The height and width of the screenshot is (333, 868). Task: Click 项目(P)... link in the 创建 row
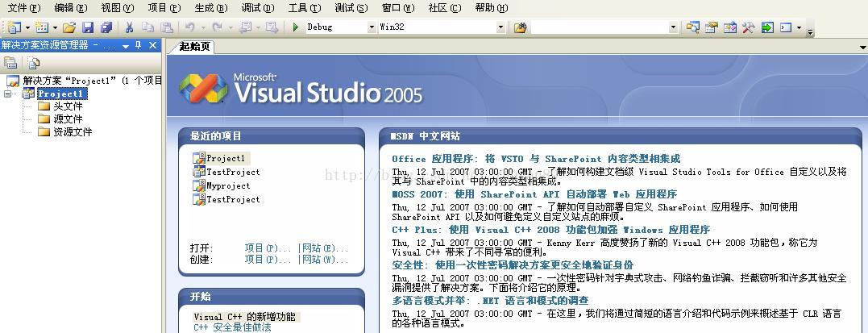coord(268,260)
